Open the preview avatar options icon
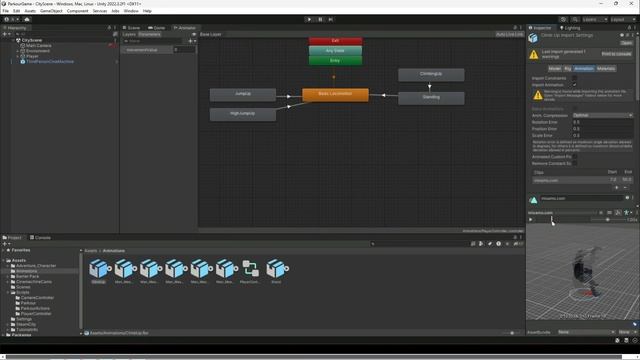The image size is (640, 360). pos(627,213)
